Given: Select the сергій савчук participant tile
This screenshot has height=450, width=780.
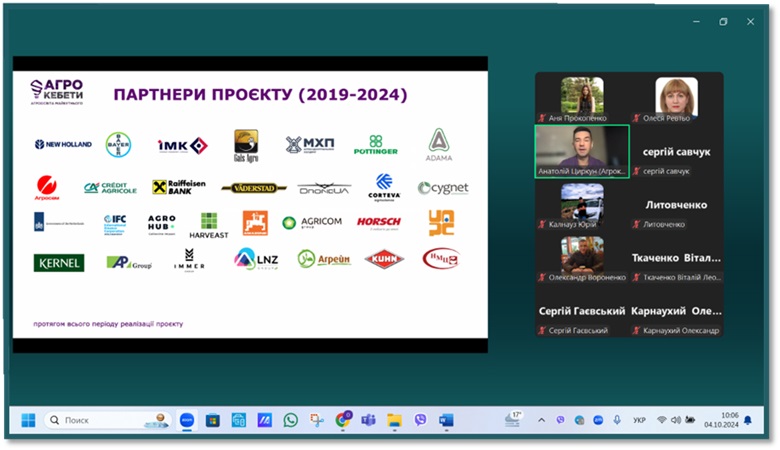Looking at the screenshot, I should [676, 152].
